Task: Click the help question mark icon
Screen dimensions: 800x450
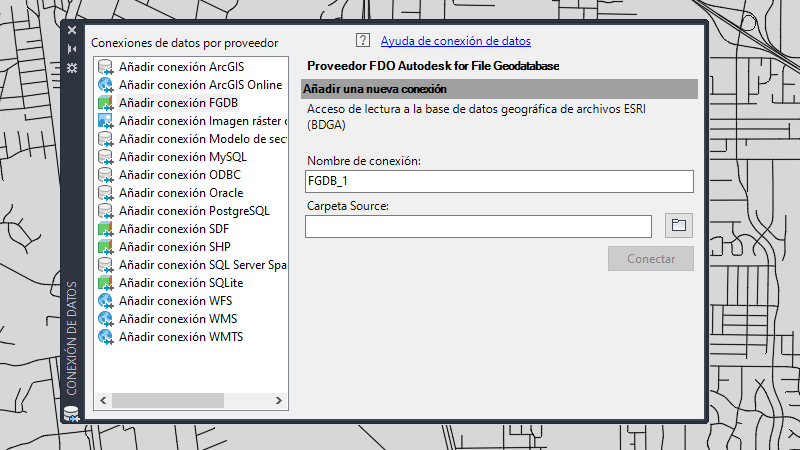Action: point(363,40)
